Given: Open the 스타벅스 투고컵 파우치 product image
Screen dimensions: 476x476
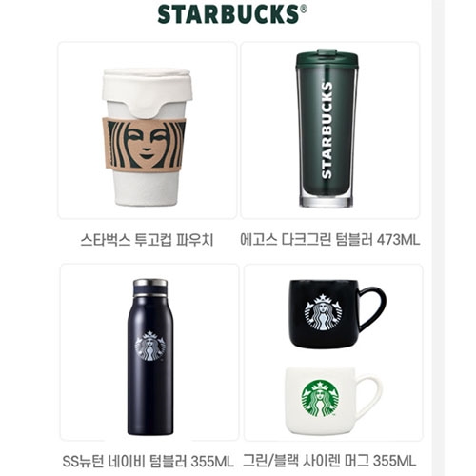Looking at the screenshot, I should pyautogui.click(x=148, y=130).
